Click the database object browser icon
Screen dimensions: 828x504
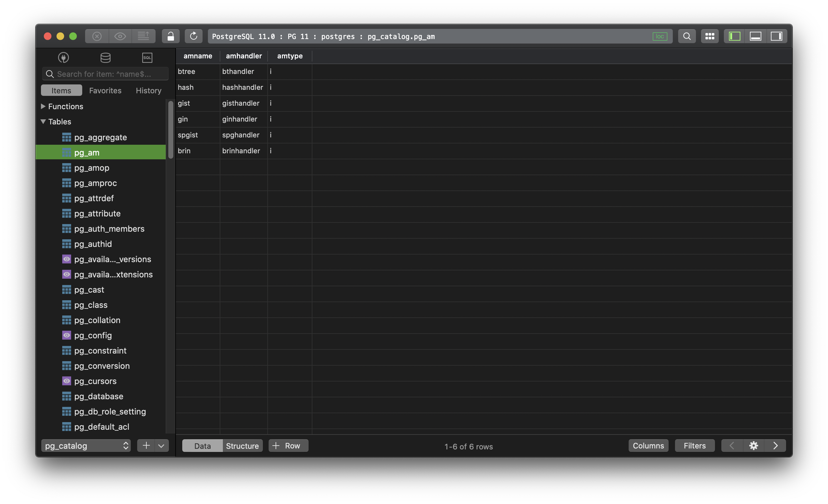[x=105, y=57]
